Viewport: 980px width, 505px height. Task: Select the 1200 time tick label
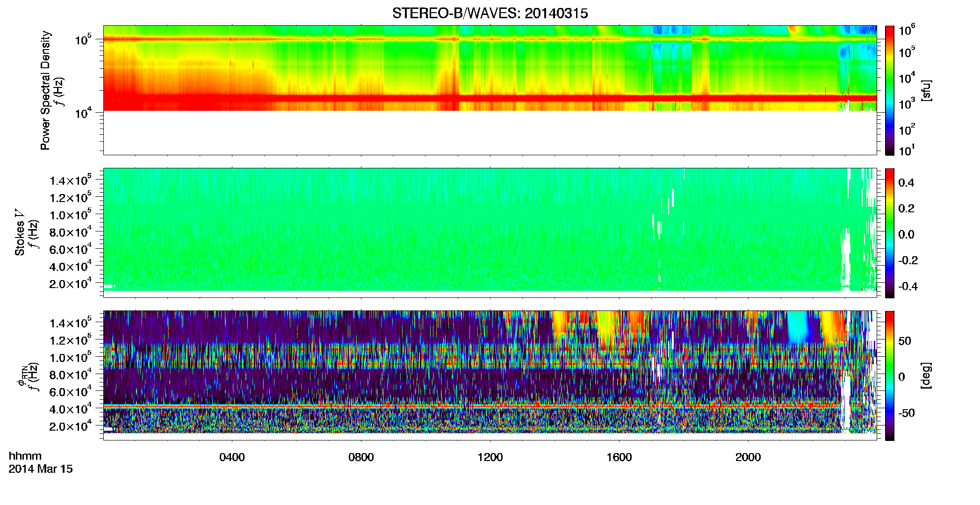[x=490, y=457]
